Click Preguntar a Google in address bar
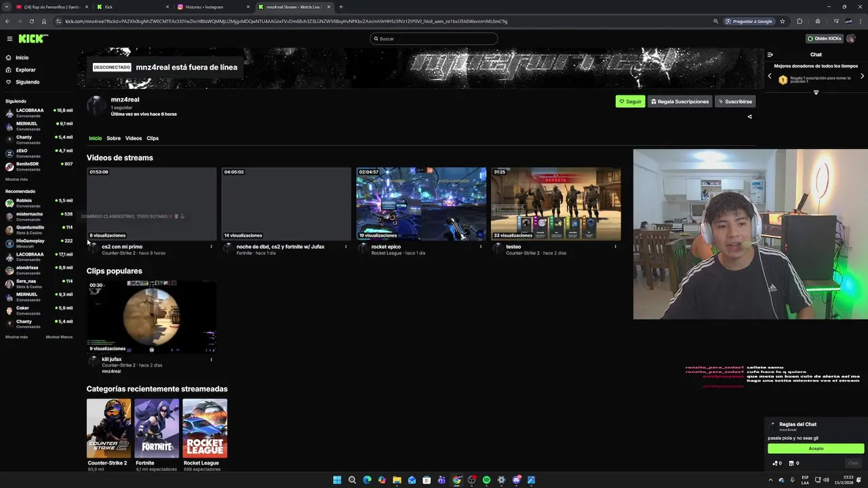 coord(749,21)
